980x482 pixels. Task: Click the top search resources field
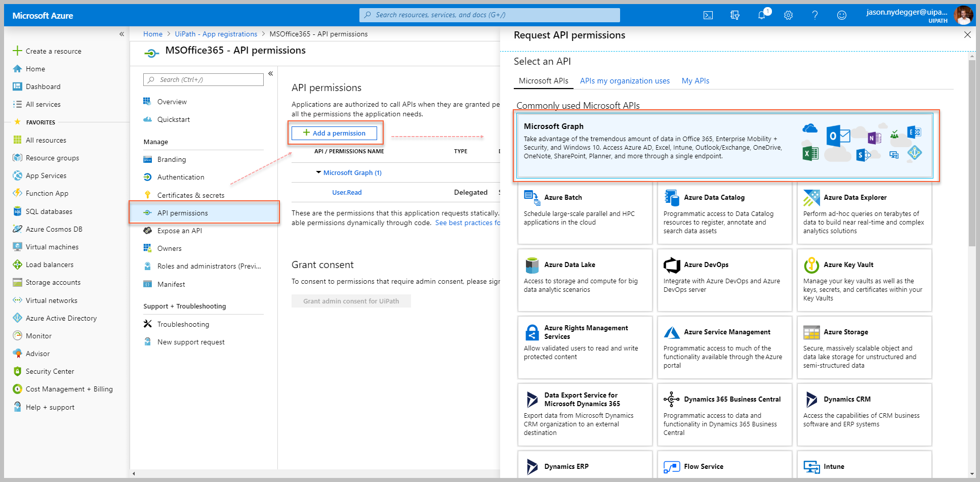click(489, 15)
